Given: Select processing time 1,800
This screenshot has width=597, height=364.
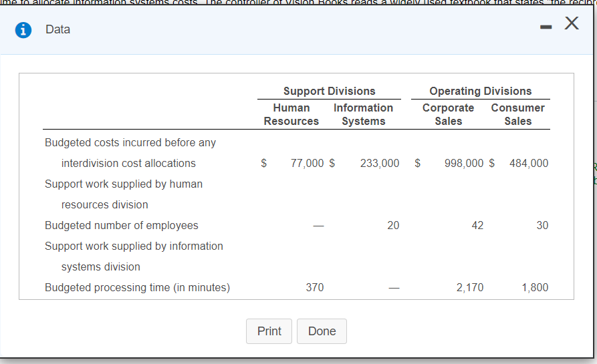Looking at the screenshot, I should coord(535,288).
